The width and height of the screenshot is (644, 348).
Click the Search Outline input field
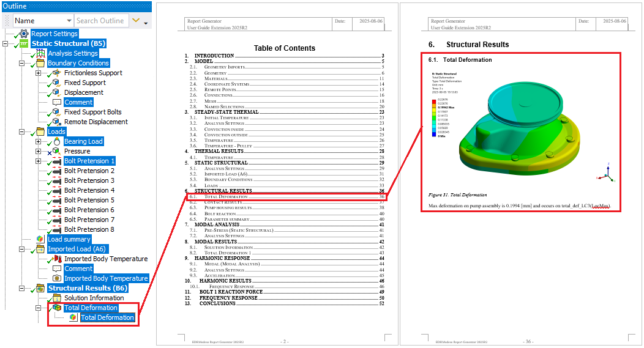[x=101, y=21]
